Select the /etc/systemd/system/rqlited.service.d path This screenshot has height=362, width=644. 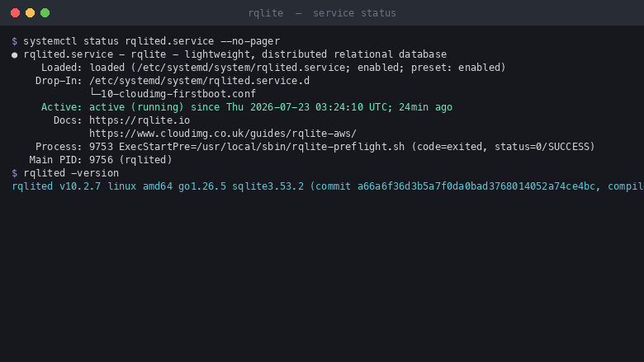coord(199,81)
